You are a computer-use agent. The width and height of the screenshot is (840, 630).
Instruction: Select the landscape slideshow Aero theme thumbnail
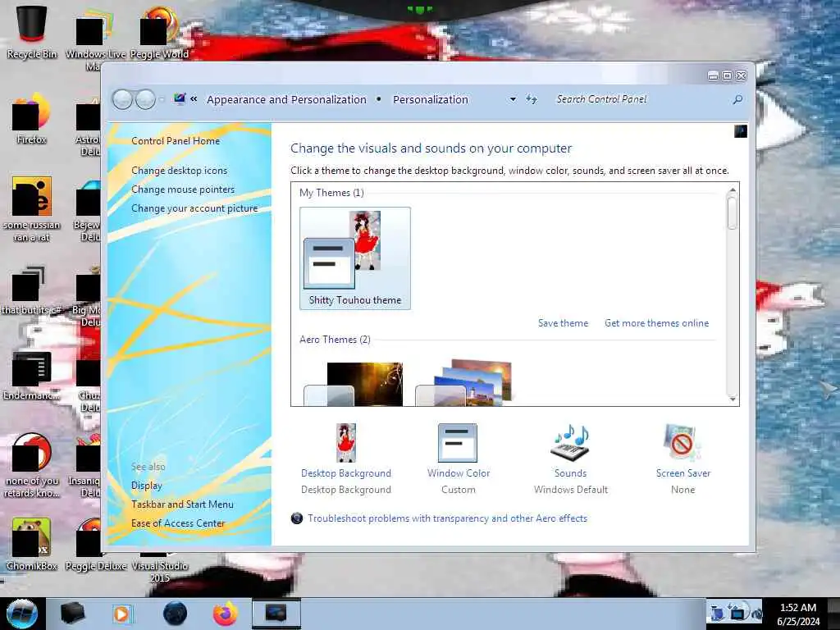(464, 382)
